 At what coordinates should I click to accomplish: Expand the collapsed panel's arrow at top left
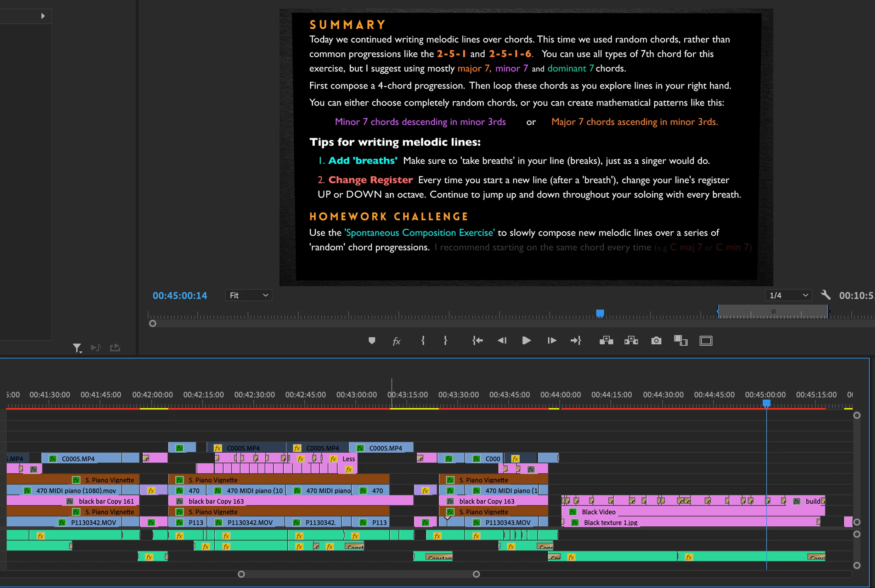click(43, 16)
